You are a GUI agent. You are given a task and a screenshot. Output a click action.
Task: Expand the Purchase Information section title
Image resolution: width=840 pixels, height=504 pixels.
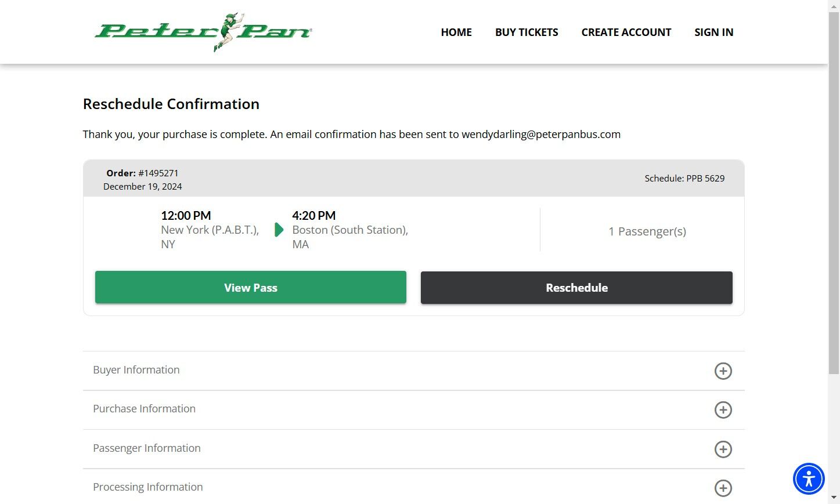[144, 409]
